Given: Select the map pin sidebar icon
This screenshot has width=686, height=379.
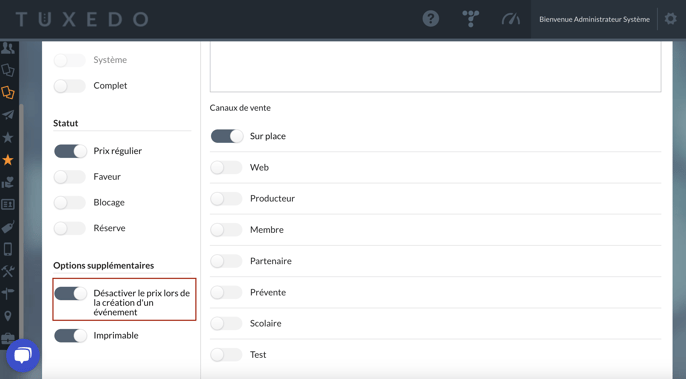Looking at the screenshot, I should point(8,316).
